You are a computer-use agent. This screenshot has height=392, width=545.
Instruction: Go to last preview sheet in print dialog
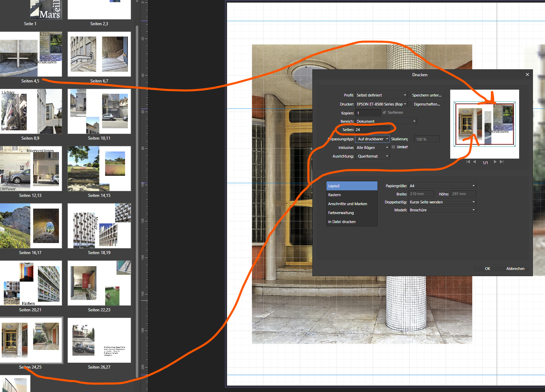[502, 162]
